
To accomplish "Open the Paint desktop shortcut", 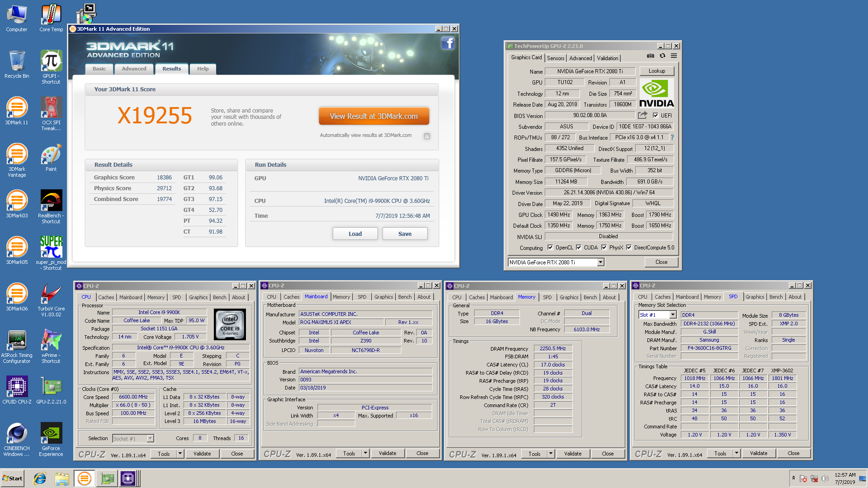I will pyautogui.click(x=51, y=158).
